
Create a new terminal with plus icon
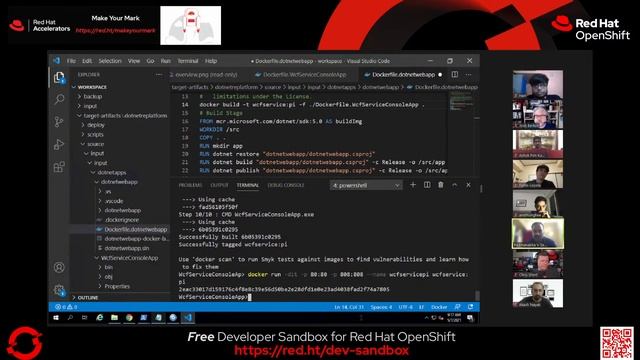tap(413, 185)
